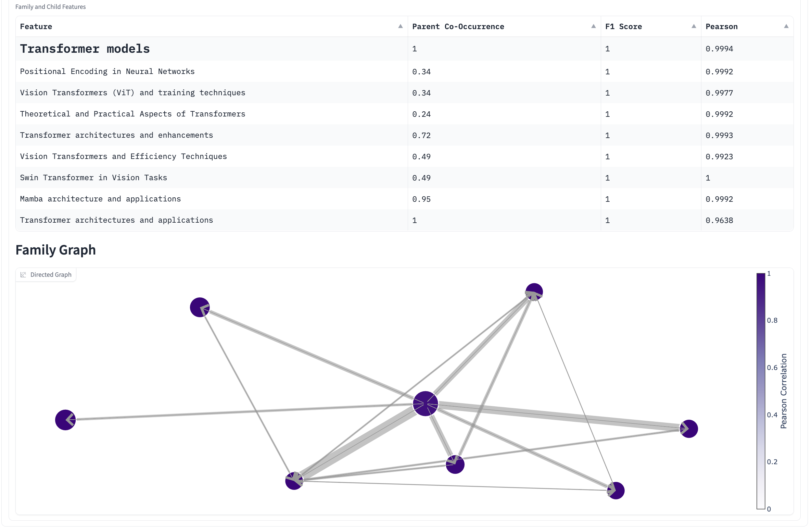The width and height of the screenshot is (812, 531).
Task: Click the Pearson column sort triangle
Action: pyautogui.click(x=786, y=26)
